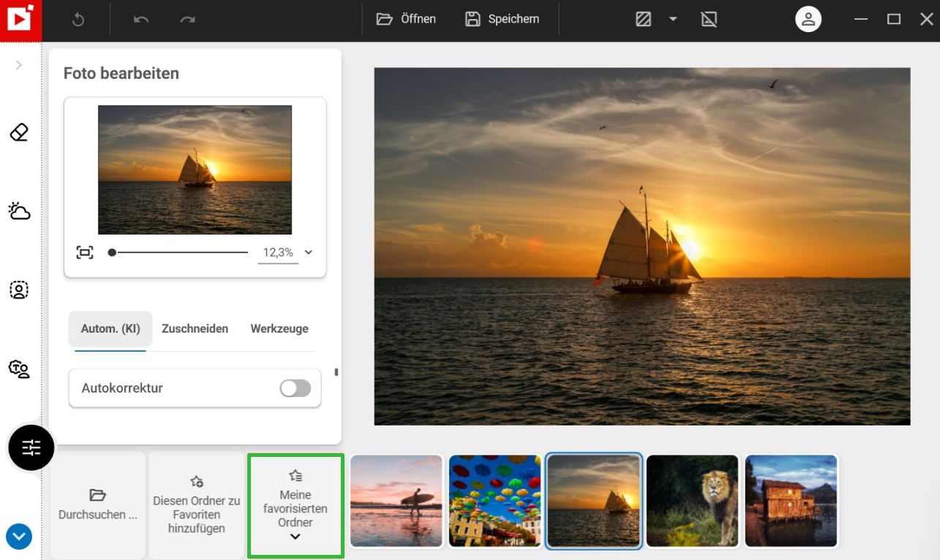Toggle before/after comparison view icon
Viewport: 940px width, 560px height.
643,20
